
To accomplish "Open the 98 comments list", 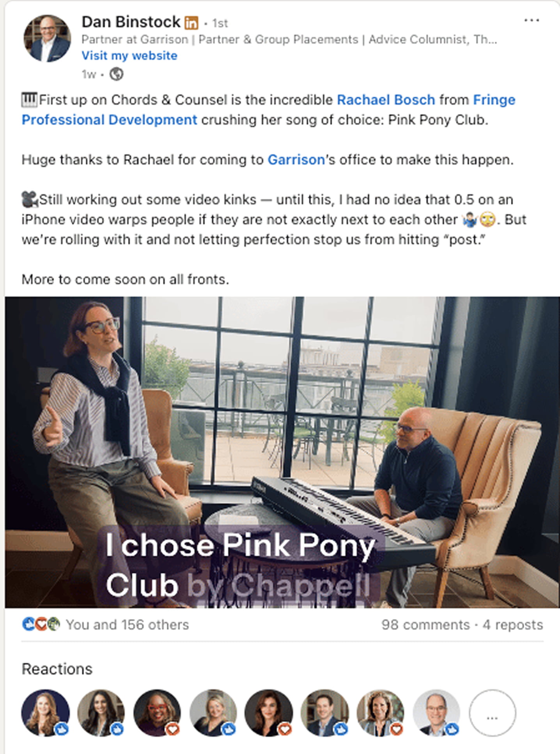I will tap(425, 625).
